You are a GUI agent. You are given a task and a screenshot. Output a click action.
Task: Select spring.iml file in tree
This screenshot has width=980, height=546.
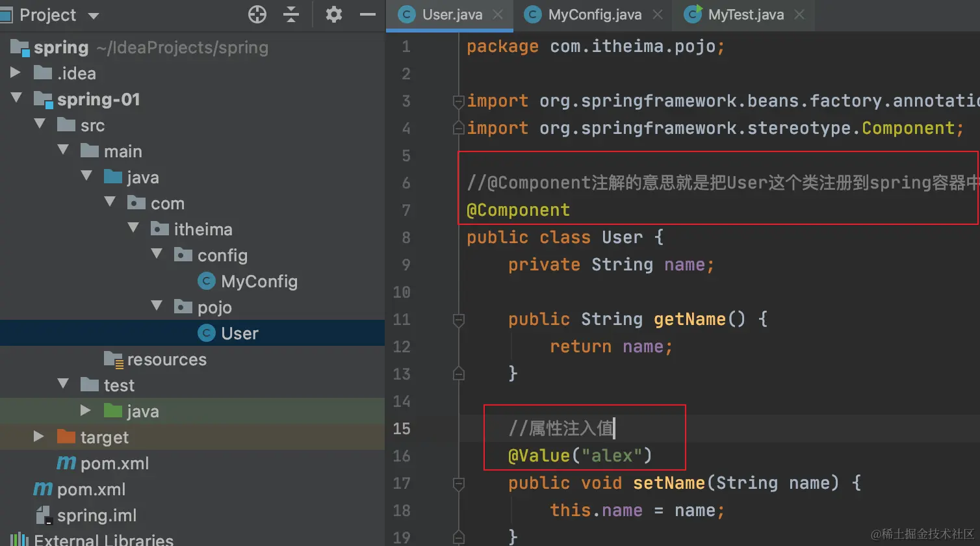click(x=96, y=515)
